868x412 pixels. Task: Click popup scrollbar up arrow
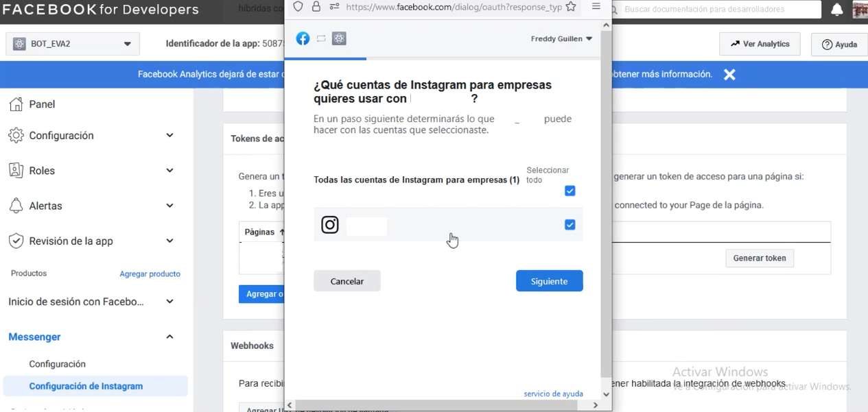[x=606, y=25]
